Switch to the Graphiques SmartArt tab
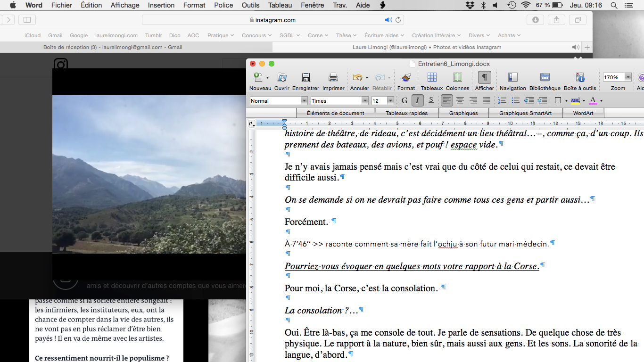This screenshot has width=644, height=362. click(x=525, y=113)
